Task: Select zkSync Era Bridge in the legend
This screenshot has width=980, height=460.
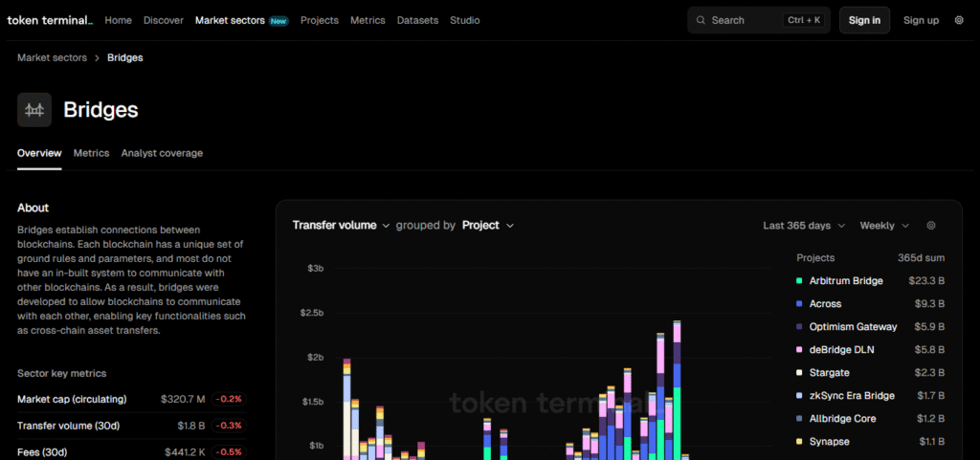Action: 852,396
